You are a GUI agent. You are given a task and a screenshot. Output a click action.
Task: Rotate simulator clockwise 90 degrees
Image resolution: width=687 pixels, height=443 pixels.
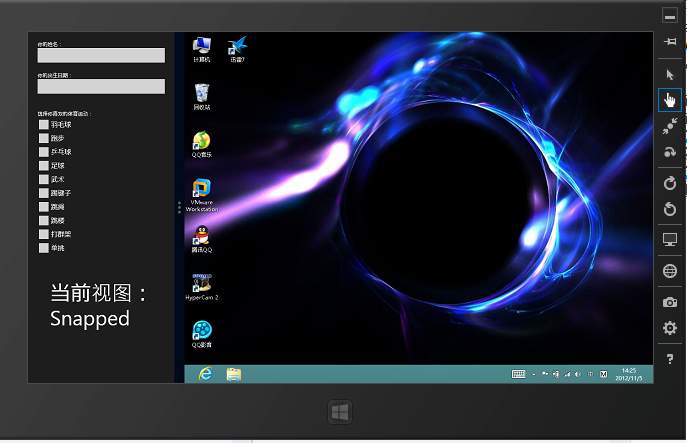(x=669, y=183)
